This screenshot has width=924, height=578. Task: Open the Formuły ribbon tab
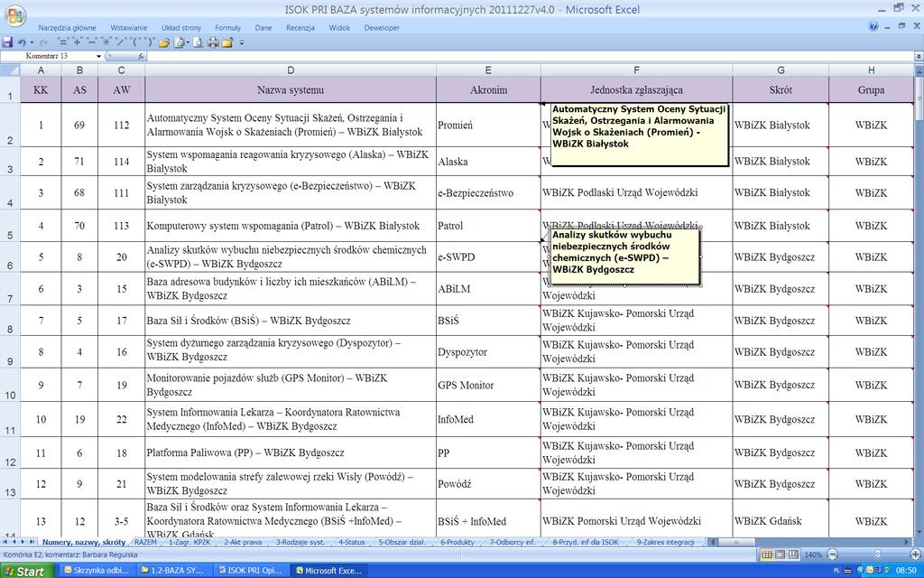point(227,28)
